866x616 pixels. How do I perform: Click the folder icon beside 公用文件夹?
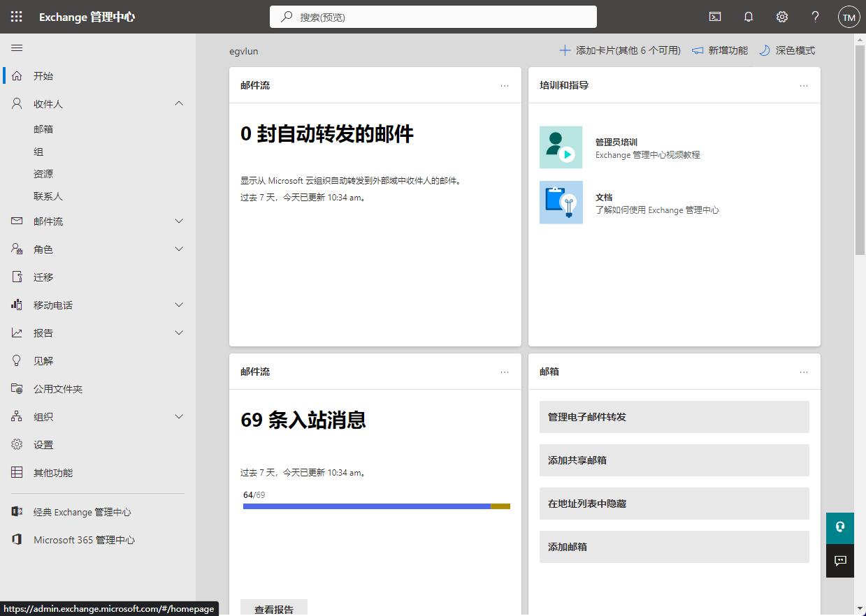click(x=17, y=388)
